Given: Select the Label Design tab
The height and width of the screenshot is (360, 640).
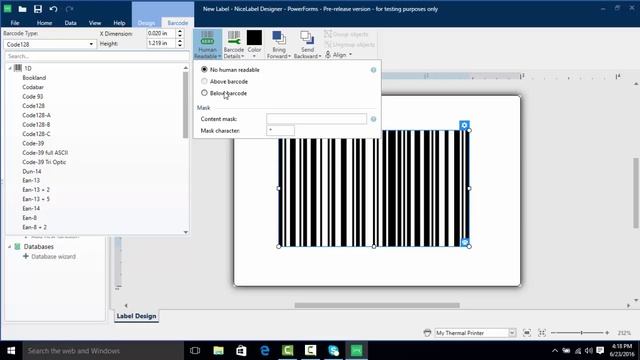Looking at the screenshot, I should (136, 316).
